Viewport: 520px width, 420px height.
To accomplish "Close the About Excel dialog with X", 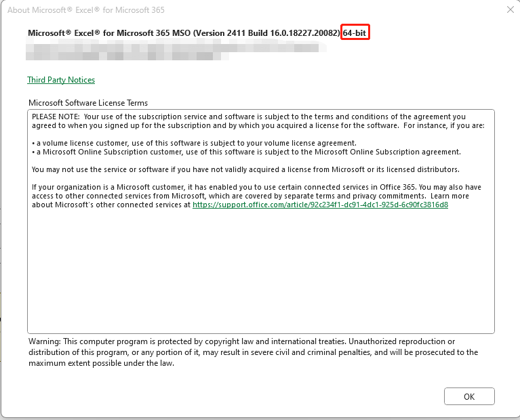I will [509, 10].
